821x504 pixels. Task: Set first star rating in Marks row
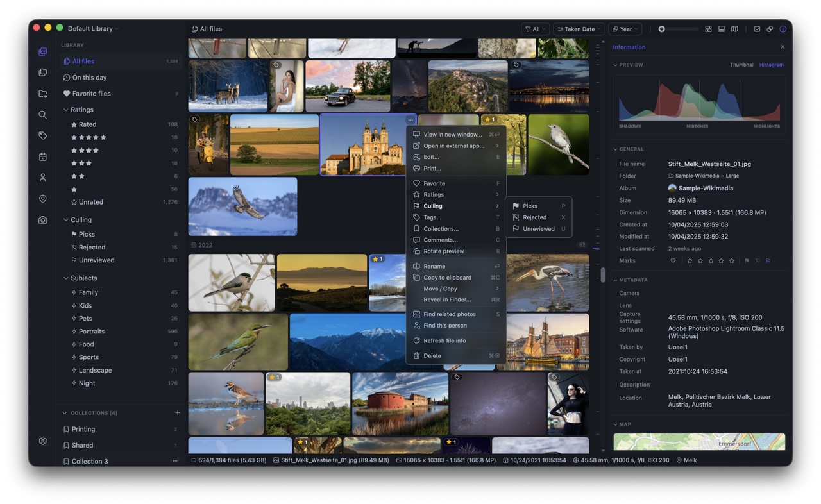690,261
